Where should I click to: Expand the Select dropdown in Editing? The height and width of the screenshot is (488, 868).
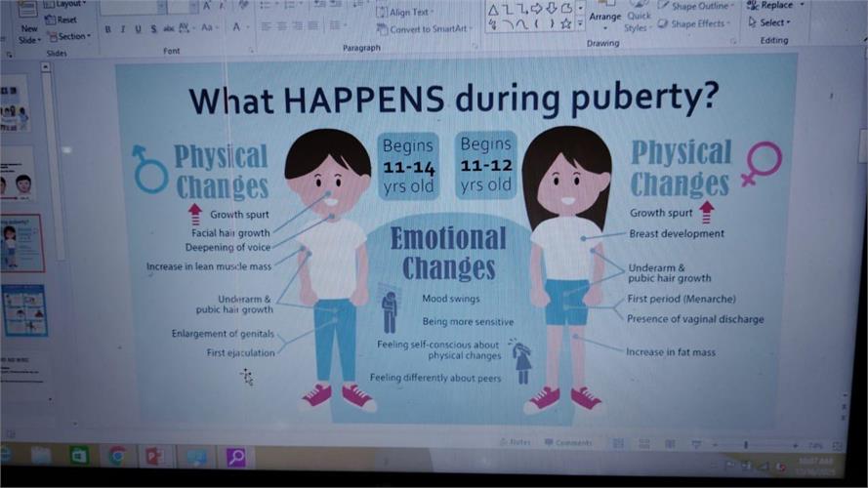[774, 22]
